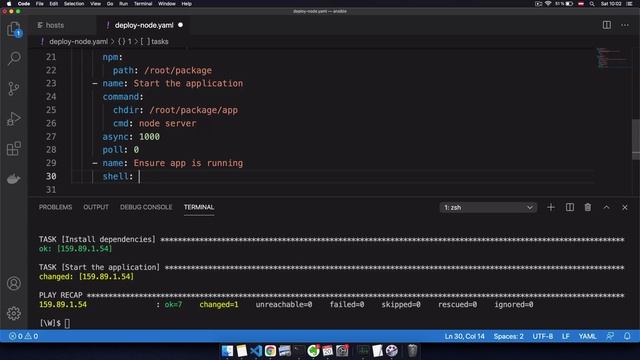Click the terminal prompt input

tap(67, 323)
